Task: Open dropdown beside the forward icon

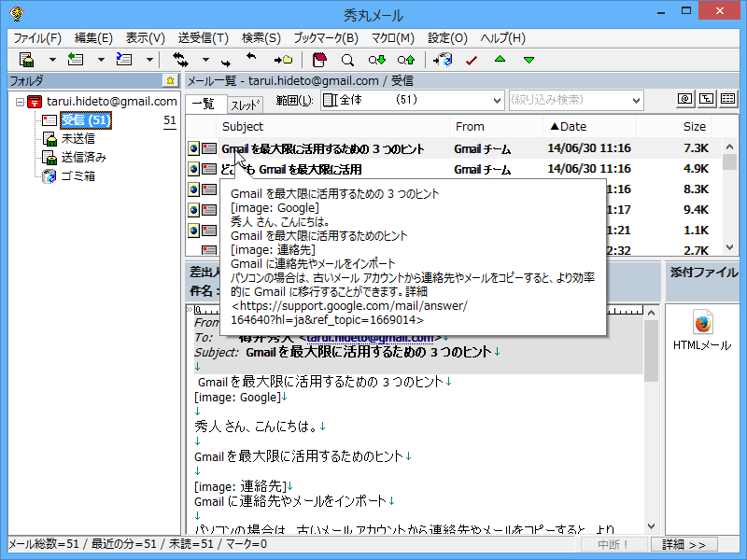Action: click(x=149, y=60)
